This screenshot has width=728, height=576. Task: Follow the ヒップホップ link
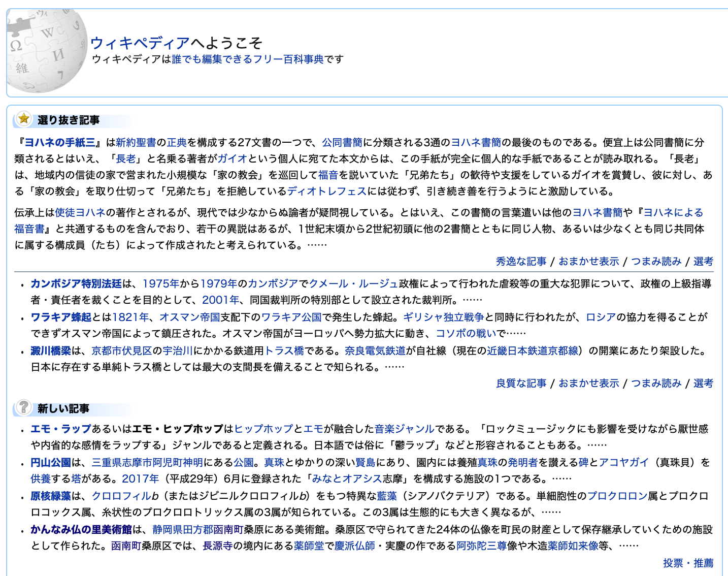pos(263,429)
